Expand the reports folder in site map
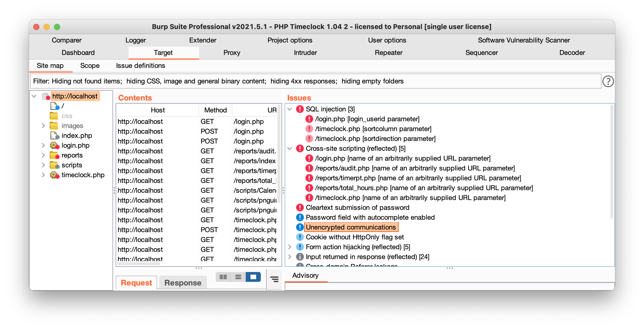 [43, 155]
